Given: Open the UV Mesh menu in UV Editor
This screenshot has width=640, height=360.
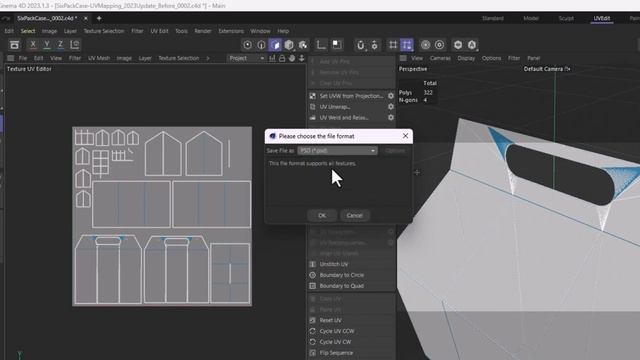Looking at the screenshot, I should (99, 58).
